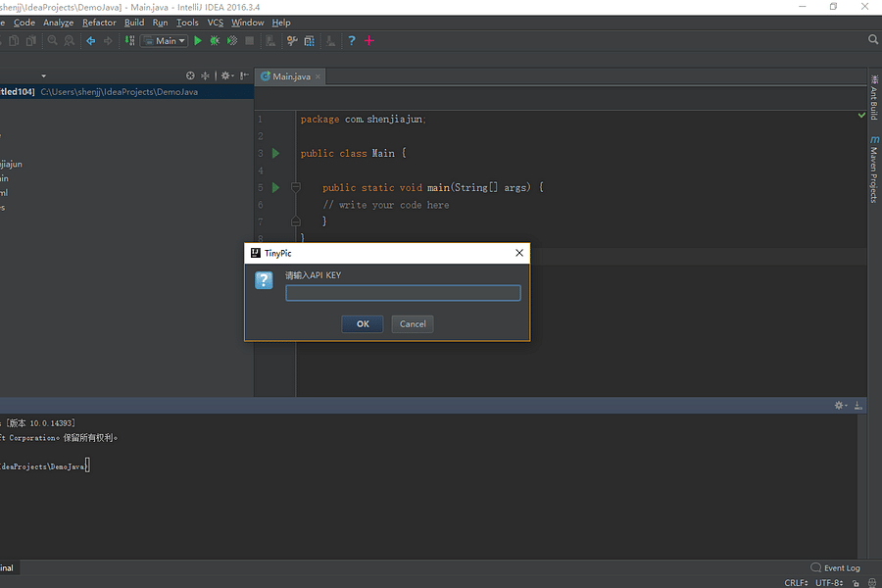Start debugging with the Debug bug icon
Screen dimensions: 882x588
pos(214,40)
